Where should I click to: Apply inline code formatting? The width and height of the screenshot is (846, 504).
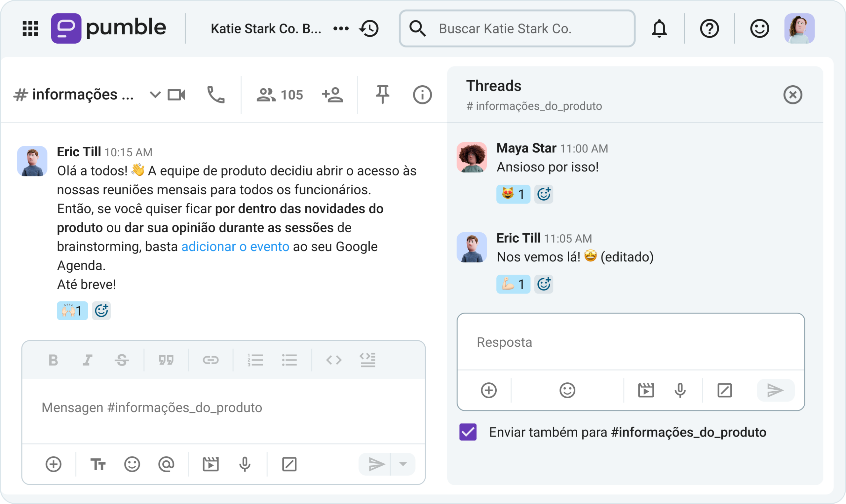pos(334,360)
